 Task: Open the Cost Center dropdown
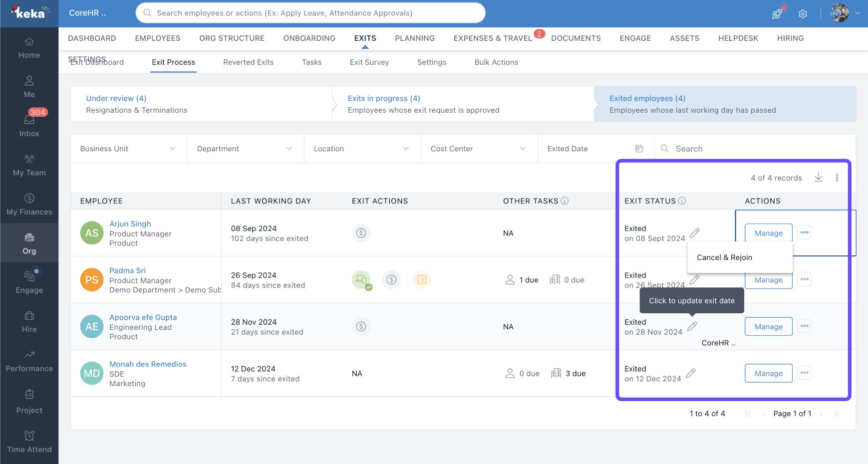[479, 149]
